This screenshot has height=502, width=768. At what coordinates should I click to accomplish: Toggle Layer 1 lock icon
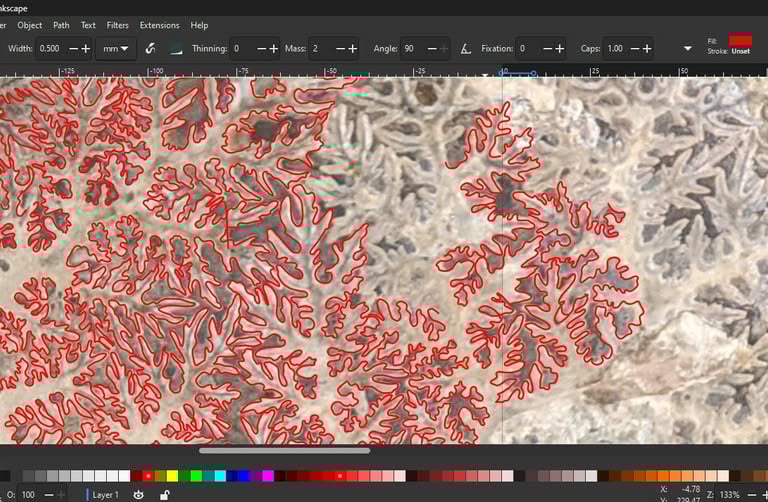coord(164,494)
